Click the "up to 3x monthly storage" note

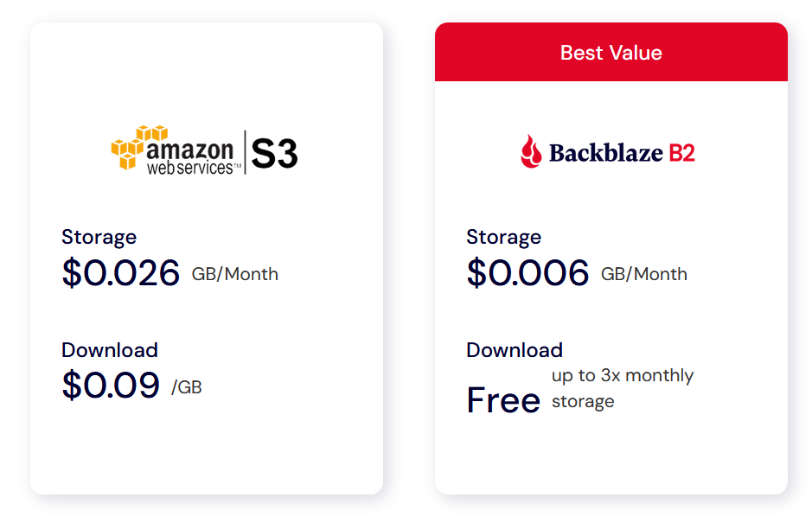[622, 388]
